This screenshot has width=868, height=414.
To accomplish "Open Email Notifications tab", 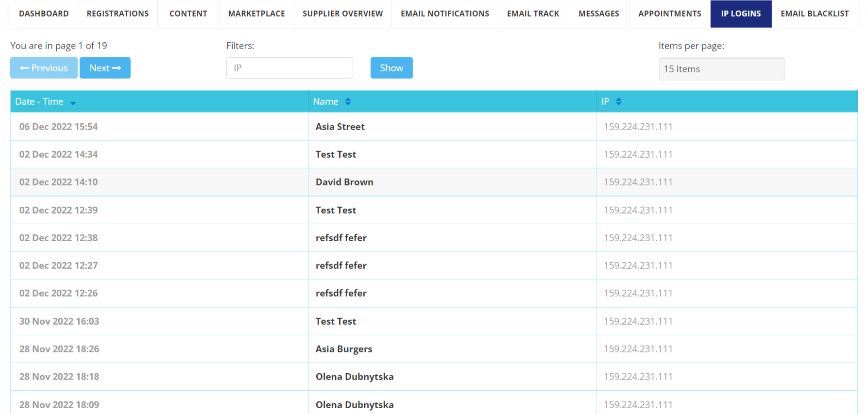I will click(445, 14).
